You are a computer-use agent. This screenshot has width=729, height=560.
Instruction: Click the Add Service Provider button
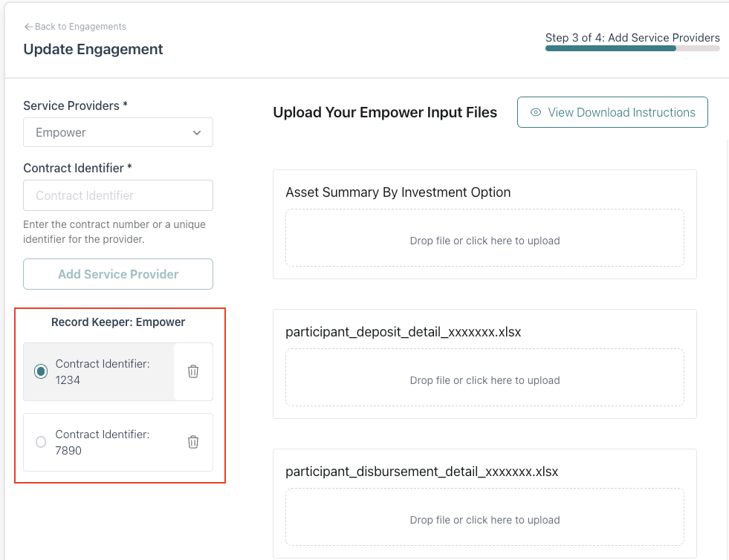tap(118, 274)
